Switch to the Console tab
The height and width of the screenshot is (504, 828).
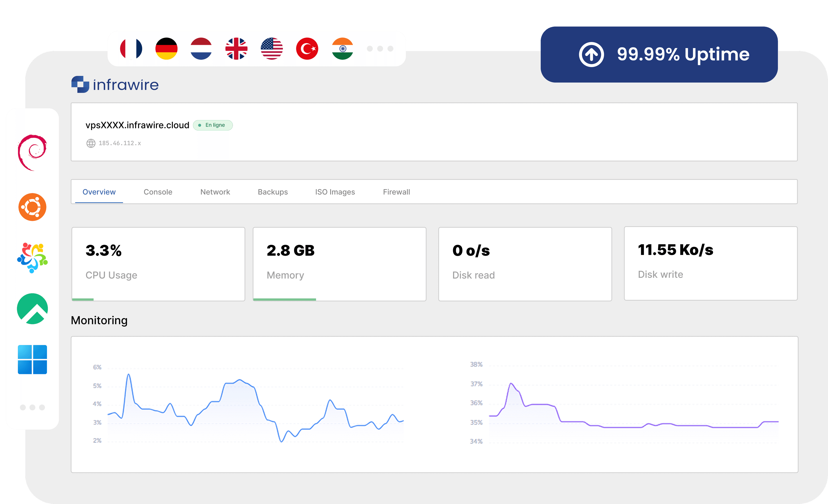pyautogui.click(x=158, y=192)
